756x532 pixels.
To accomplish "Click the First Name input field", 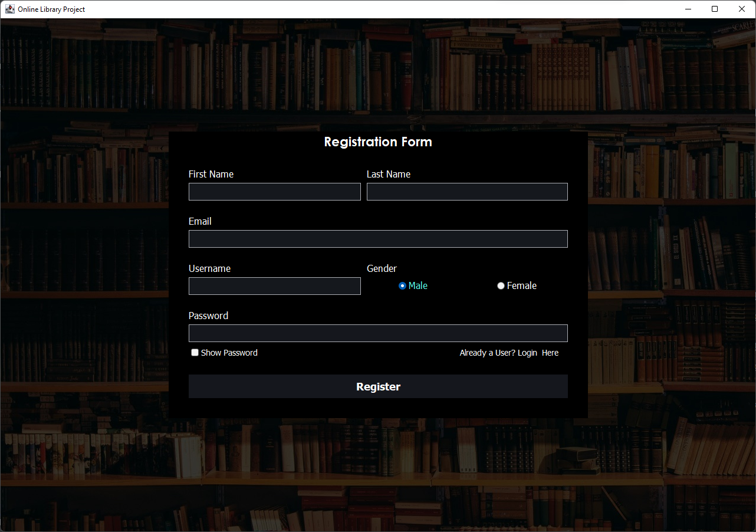I will click(x=274, y=192).
